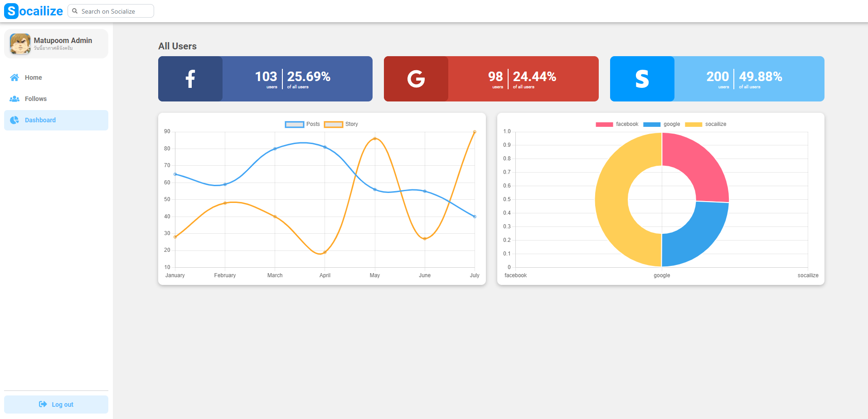Click the Matupoom Admin profile name
Image resolution: width=868 pixels, height=419 pixels.
point(63,40)
